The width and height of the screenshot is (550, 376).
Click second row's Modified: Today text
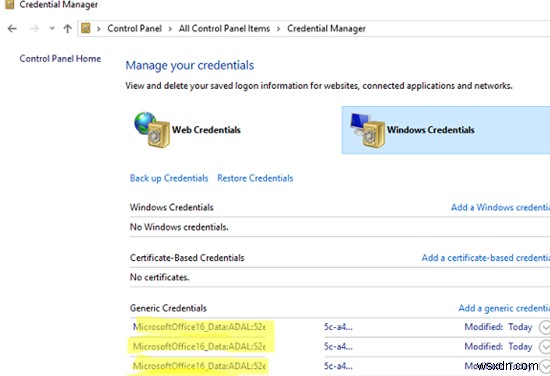(x=498, y=347)
